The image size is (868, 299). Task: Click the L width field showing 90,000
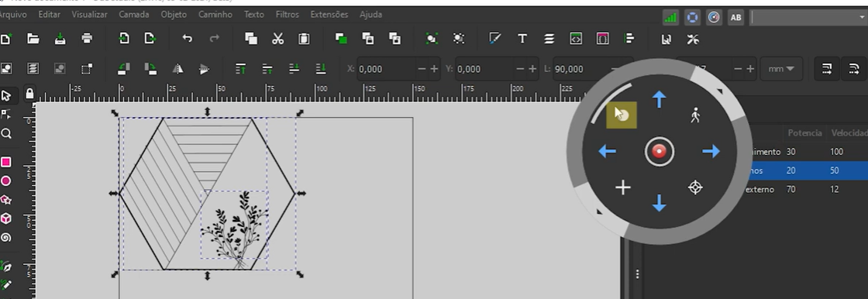[581, 69]
